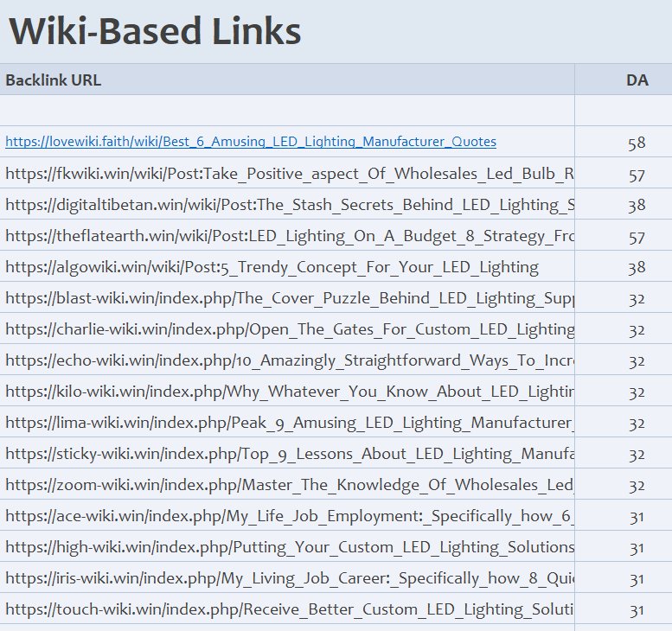Screen dimensions: 672x631
Task: Select the high-wiki.win URL cell
Action: tap(289, 547)
